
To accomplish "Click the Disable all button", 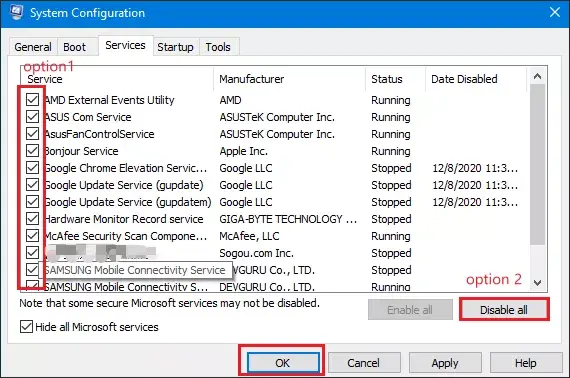I will coord(504,310).
